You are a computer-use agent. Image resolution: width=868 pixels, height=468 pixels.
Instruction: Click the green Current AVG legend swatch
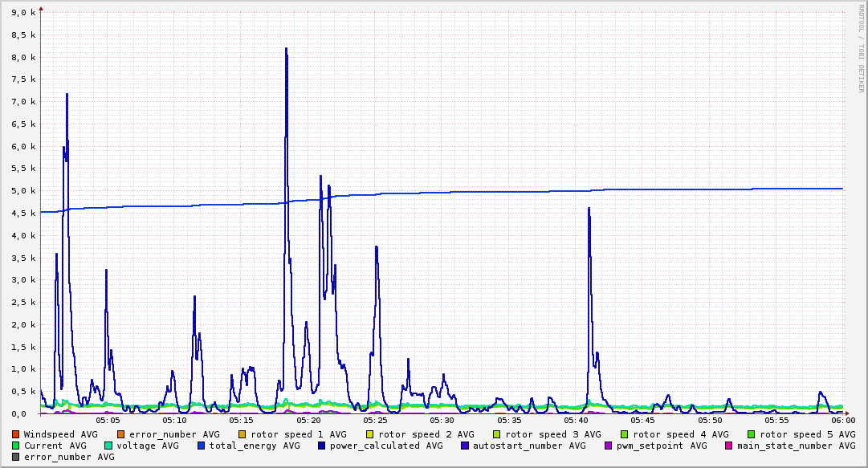click(x=15, y=446)
